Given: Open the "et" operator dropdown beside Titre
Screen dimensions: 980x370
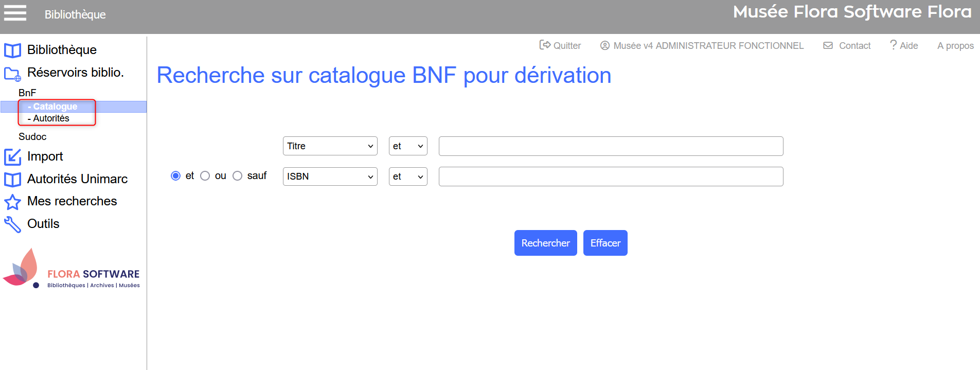Looking at the screenshot, I should point(407,146).
